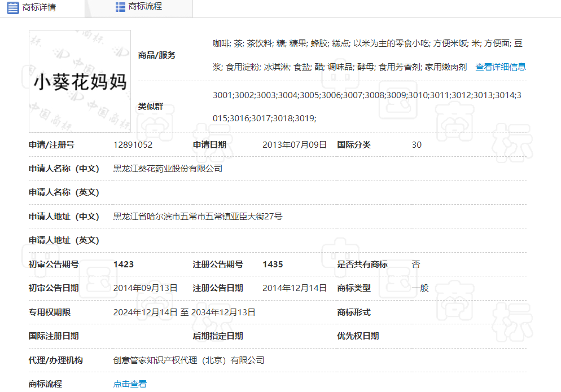Switch to the 商标详情 tab
Image resolution: width=561 pixels, height=392 pixels.
(42, 8)
